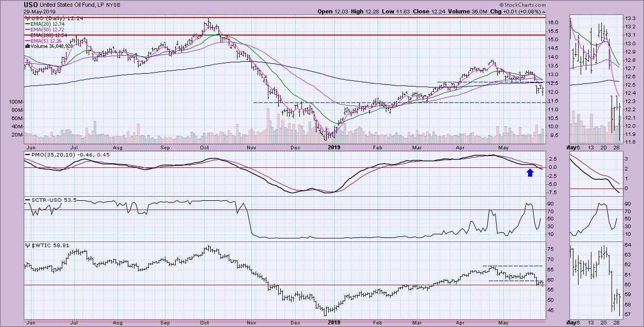Click the EMA(50) 12.72 legend entry
This screenshot has height=327, width=644.
point(45,30)
